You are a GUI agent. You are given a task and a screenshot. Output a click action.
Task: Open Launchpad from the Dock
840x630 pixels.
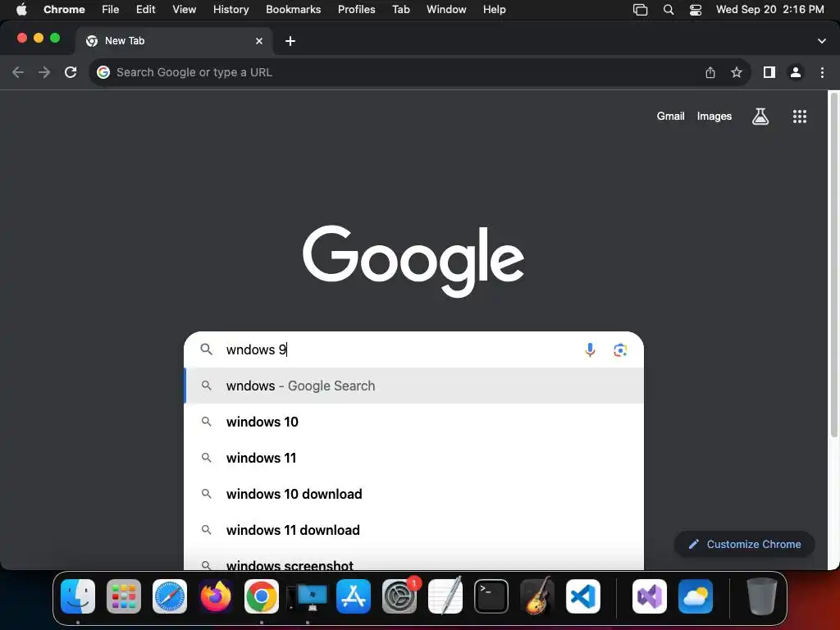click(124, 596)
